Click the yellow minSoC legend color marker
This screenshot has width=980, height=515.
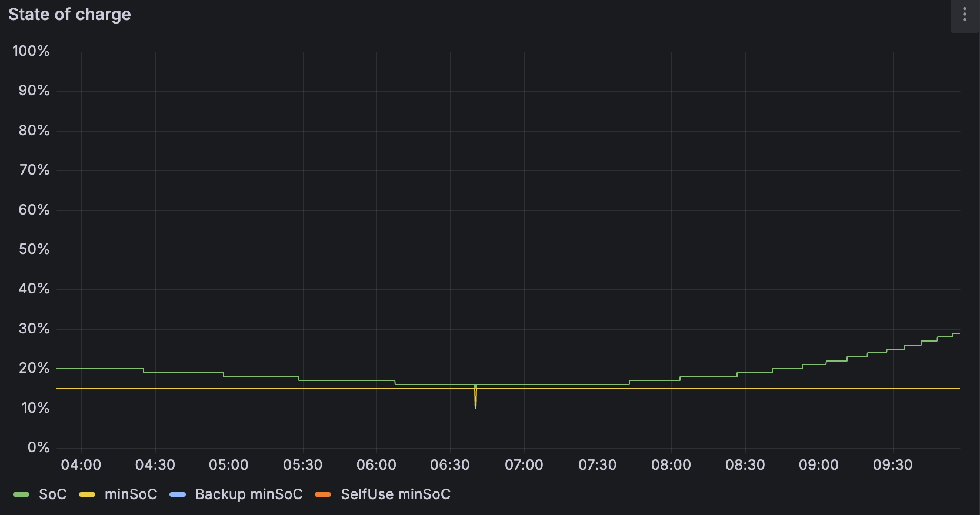pyautogui.click(x=87, y=494)
